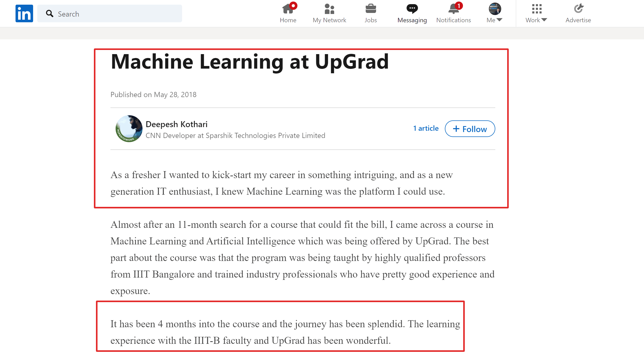Viewport: 644px width, 364px height.
Task: Type in the Search input field
Action: [x=116, y=14]
